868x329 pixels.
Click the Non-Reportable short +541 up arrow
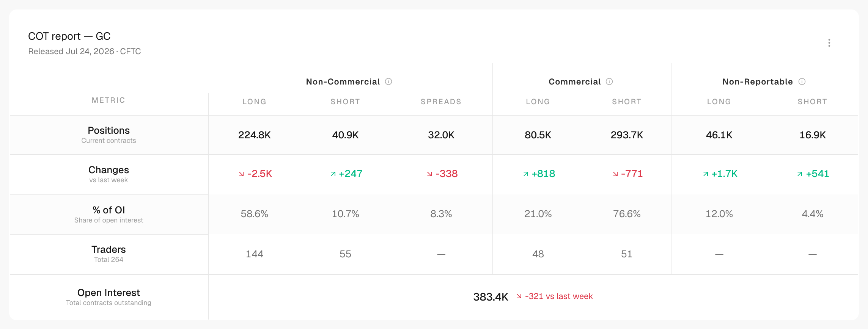[800, 174]
